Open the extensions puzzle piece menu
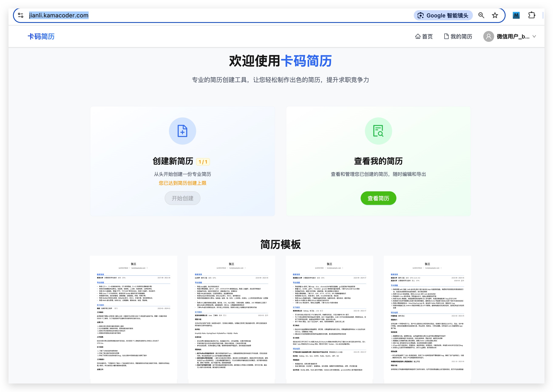The image size is (553, 392). click(532, 16)
